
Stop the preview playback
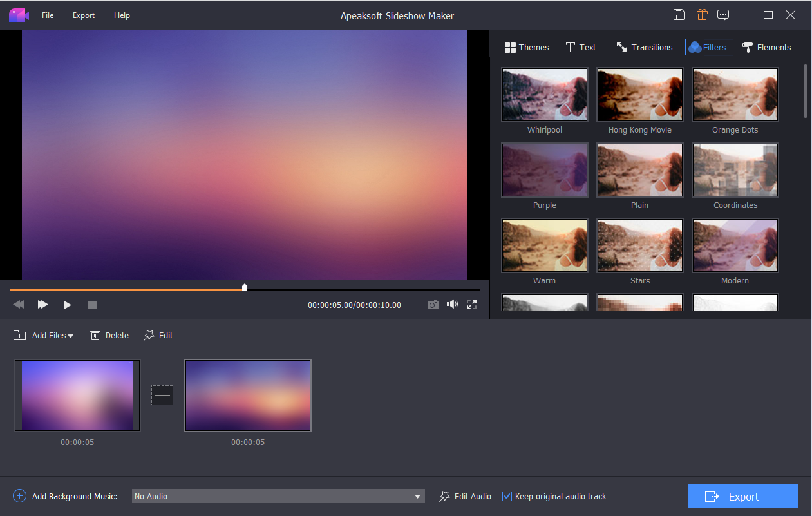(92, 305)
